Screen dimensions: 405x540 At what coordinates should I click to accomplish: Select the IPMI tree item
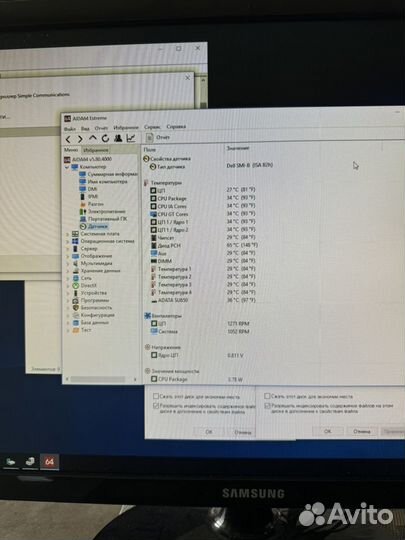pos(89,197)
